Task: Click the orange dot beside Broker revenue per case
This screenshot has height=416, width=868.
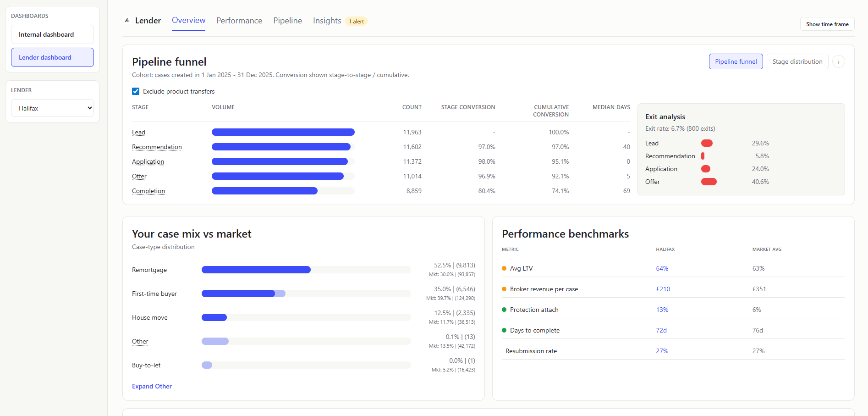Action: 504,289
